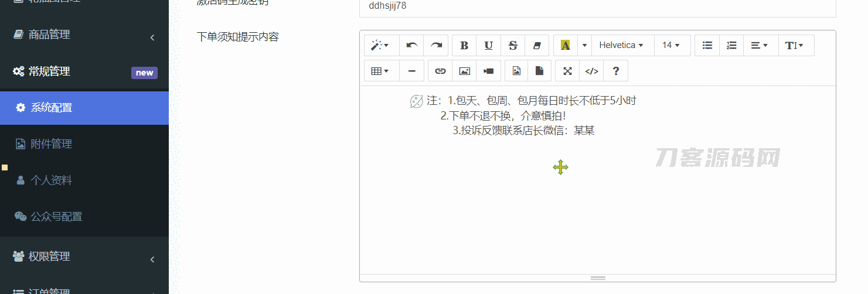Toggle strikethrough formatting
Screen dimensions: 868x294
click(x=513, y=45)
